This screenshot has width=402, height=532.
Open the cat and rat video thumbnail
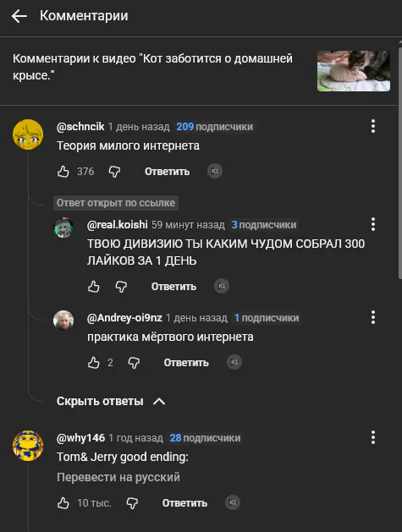[x=354, y=71]
